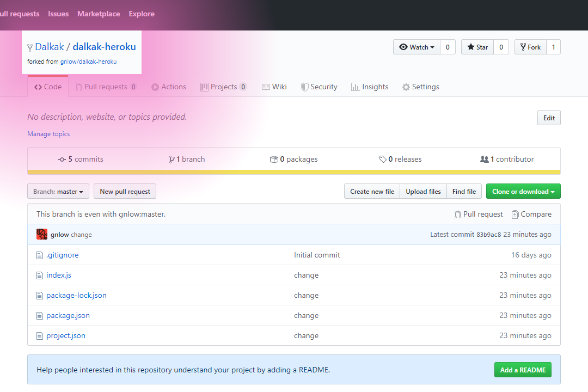Open the Actions tab

click(x=169, y=87)
